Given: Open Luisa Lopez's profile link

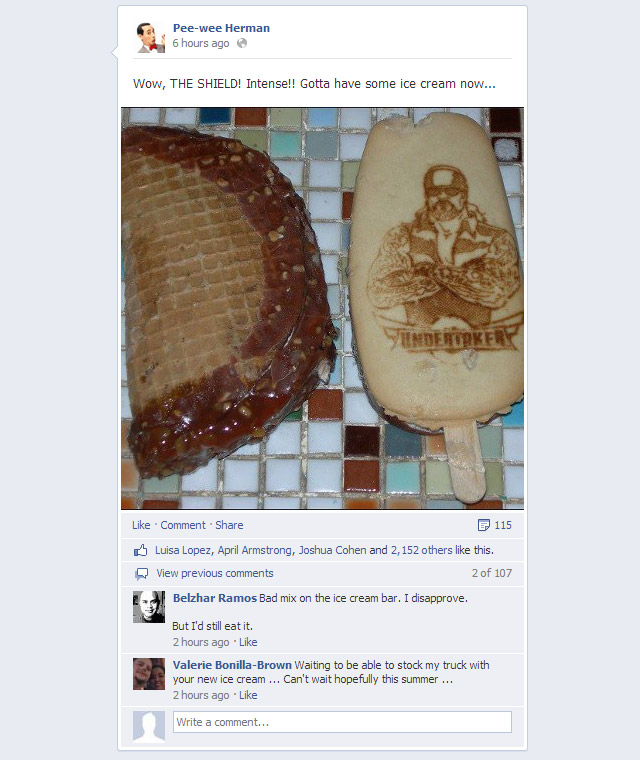Looking at the screenshot, I should (x=183, y=550).
